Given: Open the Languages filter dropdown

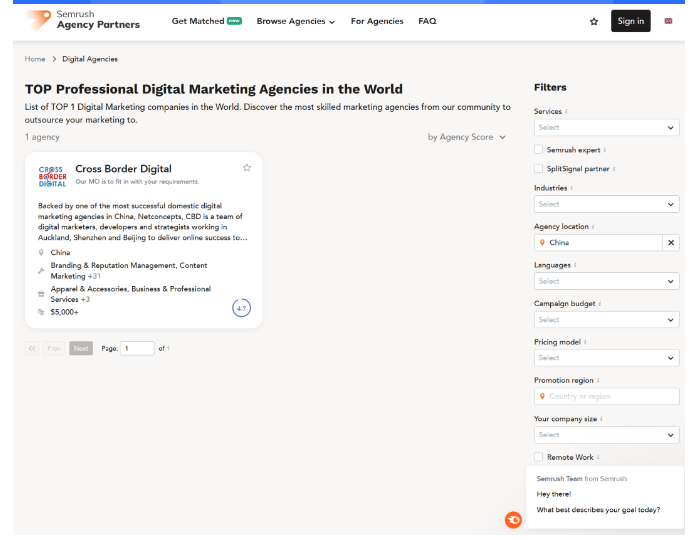Looking at the screenshot, I should pyautogui.click(x=606, y=281).
